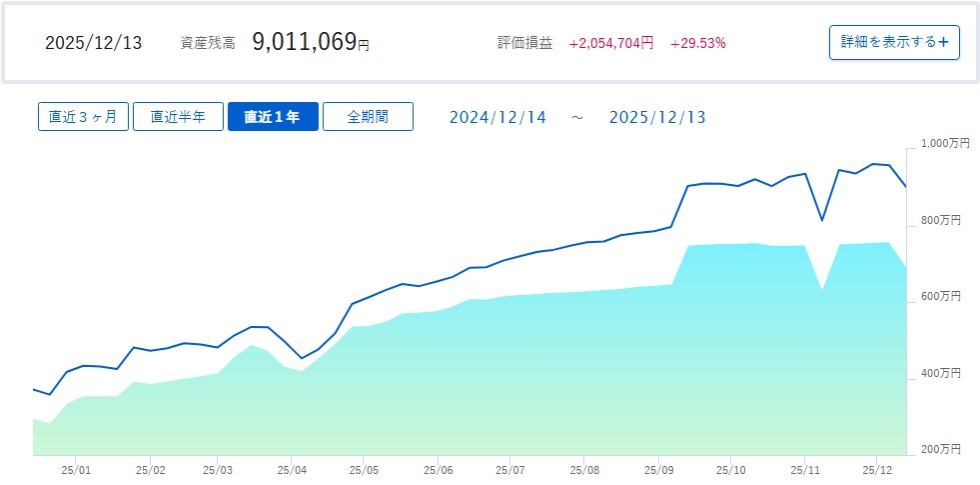
Task: Click the blue line's sharp dip in November
Action: [x=821, y=220]
